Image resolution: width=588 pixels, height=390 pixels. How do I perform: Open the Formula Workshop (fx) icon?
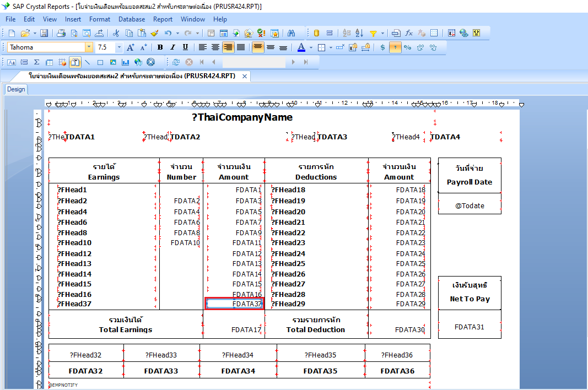pos(409,33)
